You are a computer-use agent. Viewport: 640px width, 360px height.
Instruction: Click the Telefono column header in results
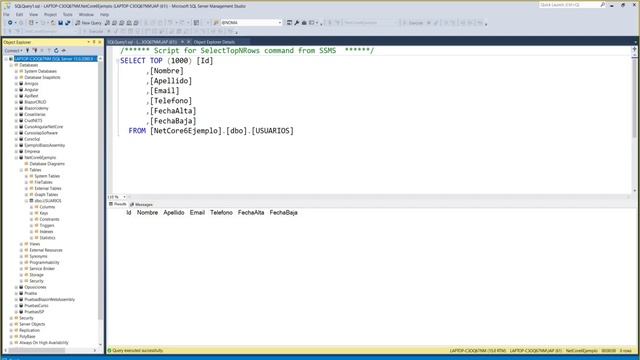coord(221,213)
